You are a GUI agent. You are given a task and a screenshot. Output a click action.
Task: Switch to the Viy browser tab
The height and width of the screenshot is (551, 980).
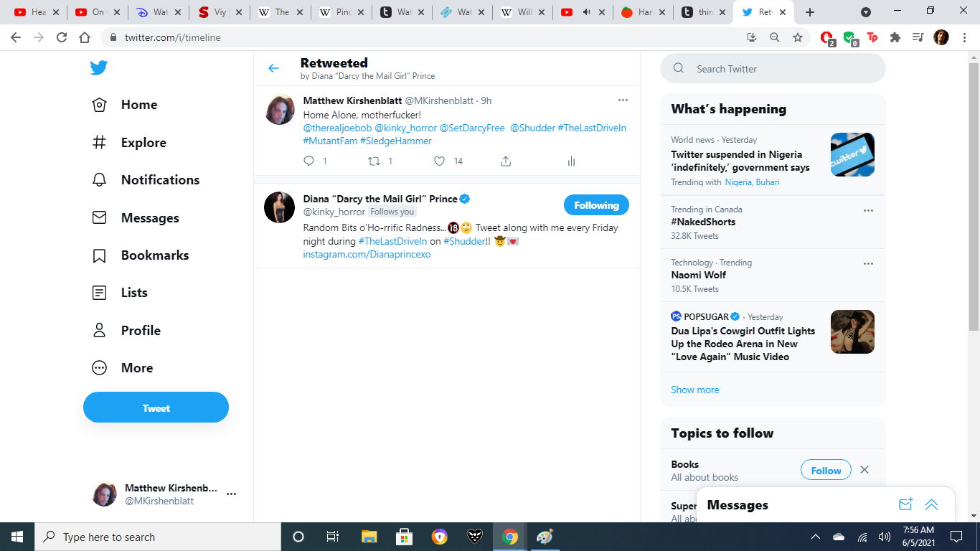pos(220,12)
